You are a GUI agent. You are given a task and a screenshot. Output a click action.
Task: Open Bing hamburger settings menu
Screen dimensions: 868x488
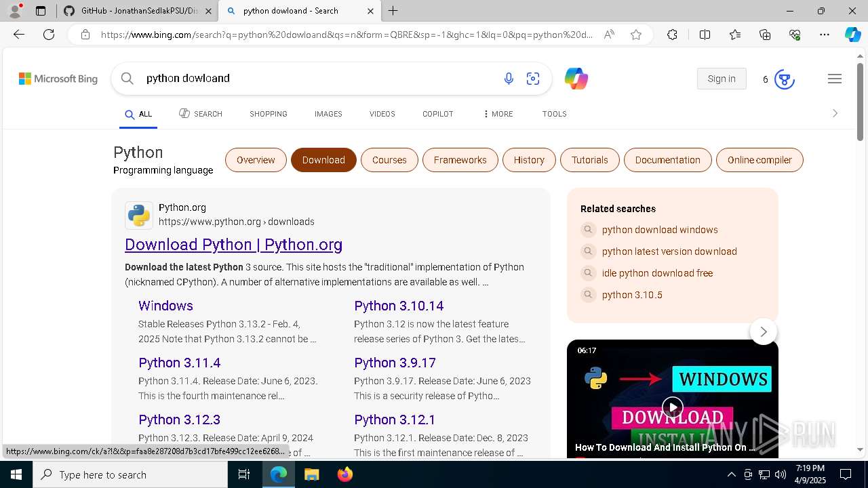click(x=835, y=79)
